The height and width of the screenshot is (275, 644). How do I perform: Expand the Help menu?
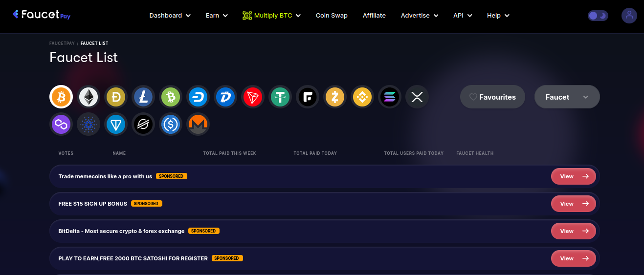(498, 16)
